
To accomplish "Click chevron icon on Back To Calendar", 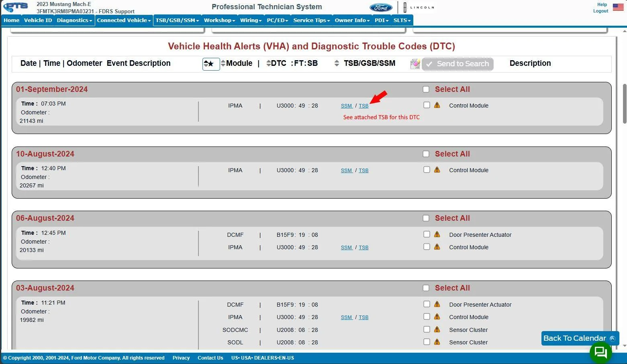I will pos(613,338).
